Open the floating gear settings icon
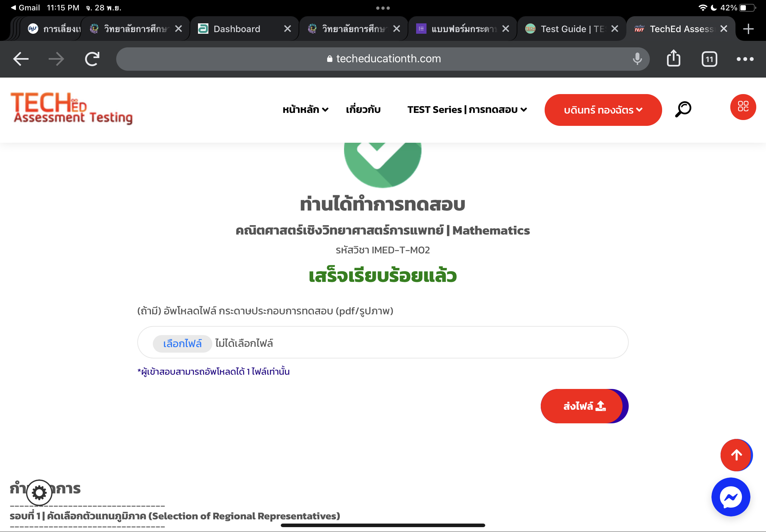The width and height of the screenshot is (766, 532). point(39,493)
